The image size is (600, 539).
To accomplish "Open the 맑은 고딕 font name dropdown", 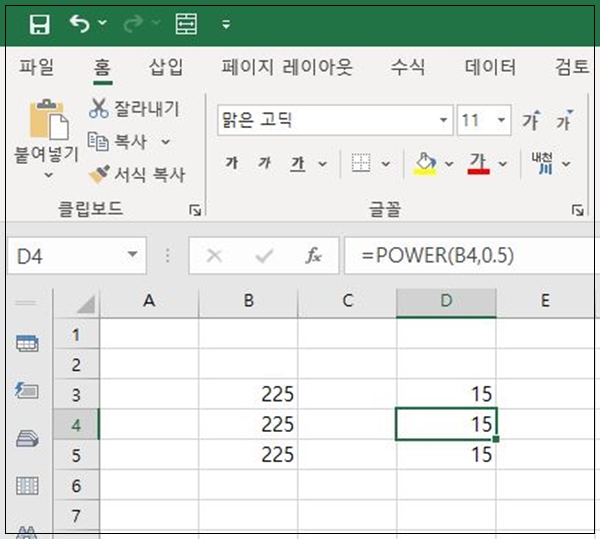I will (x=443, y=120).
